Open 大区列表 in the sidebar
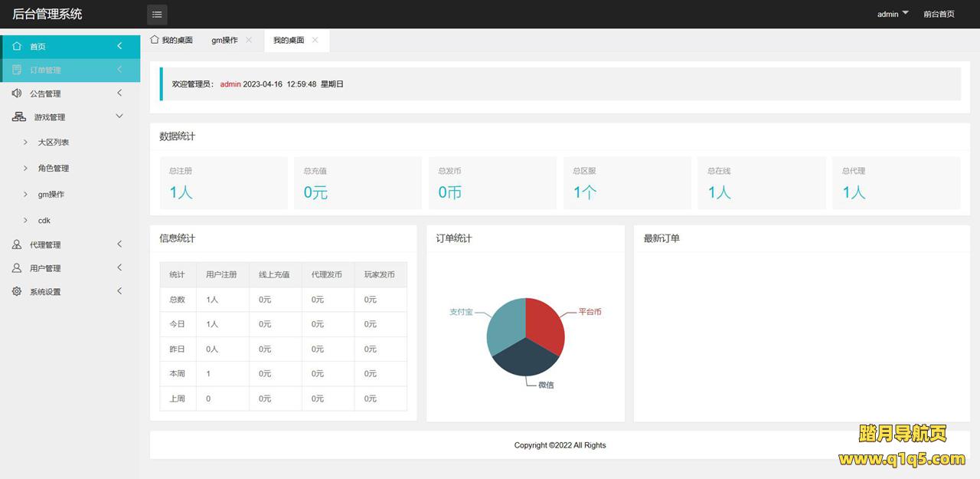980x479 pixels. click(x=54, y=143)
